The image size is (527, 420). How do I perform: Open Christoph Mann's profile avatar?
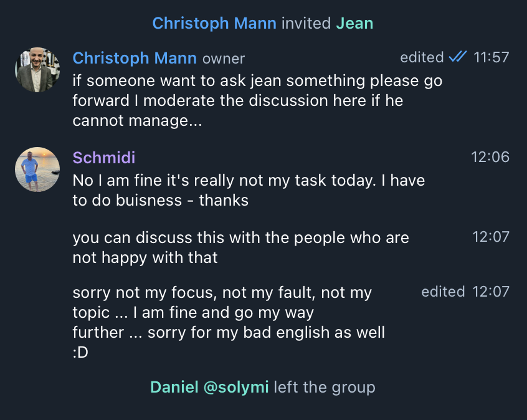point(37,70)
